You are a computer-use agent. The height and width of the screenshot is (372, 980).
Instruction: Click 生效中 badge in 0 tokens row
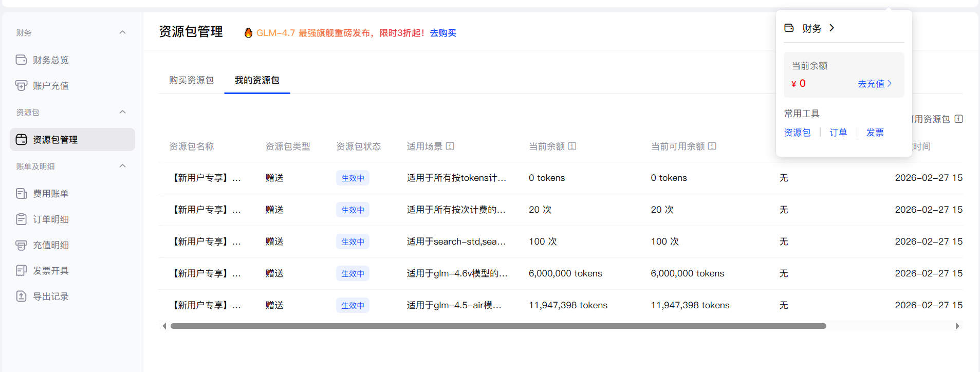[x=353, y=178]
